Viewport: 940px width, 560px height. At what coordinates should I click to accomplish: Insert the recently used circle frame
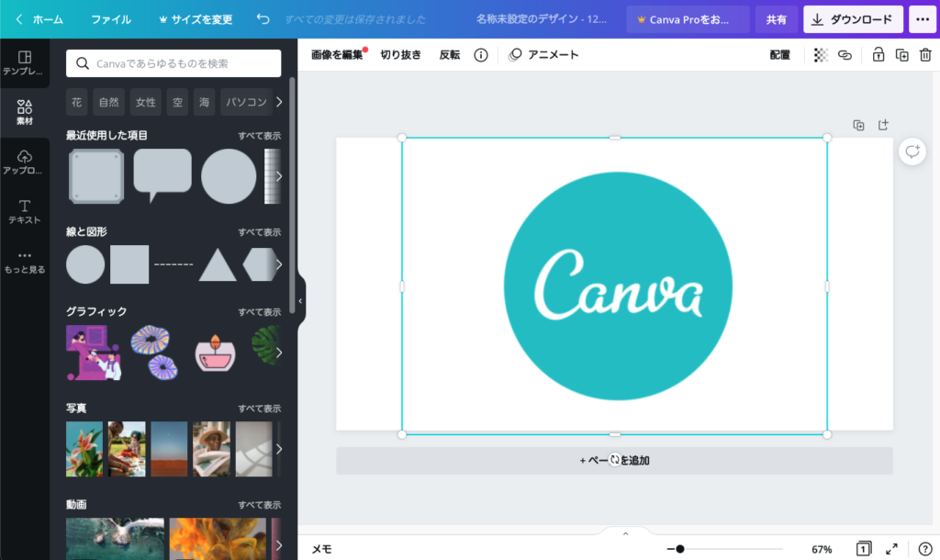coord(229,176)
